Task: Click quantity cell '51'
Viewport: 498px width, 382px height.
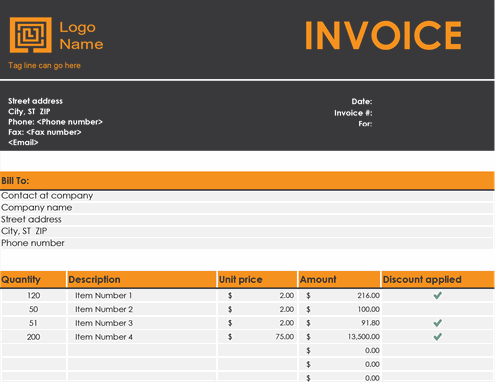Action: click(34, 323)
